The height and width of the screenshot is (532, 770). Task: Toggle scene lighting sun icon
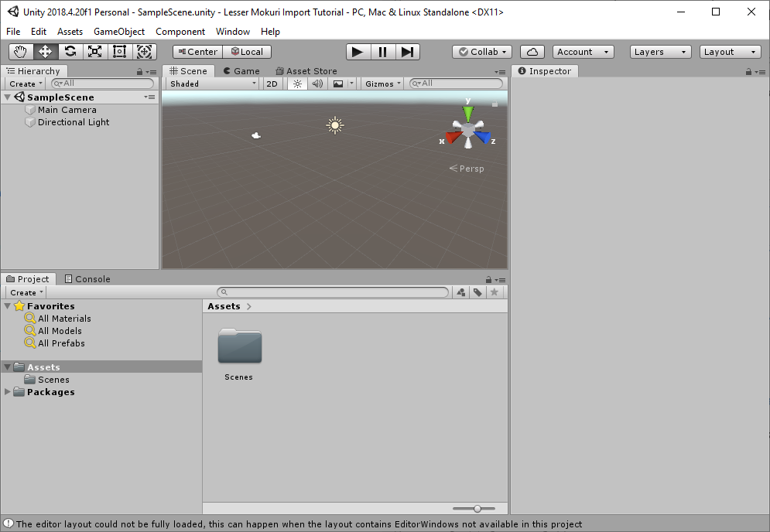pos(297,84)
